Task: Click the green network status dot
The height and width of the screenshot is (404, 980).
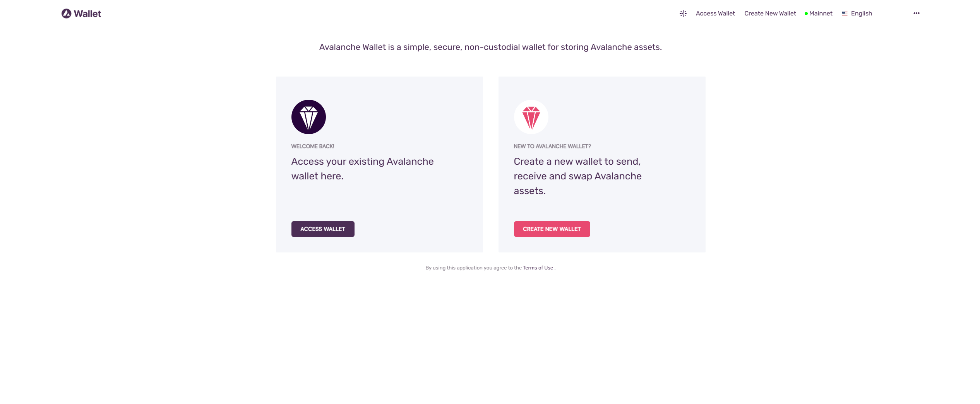Action: 806,14
